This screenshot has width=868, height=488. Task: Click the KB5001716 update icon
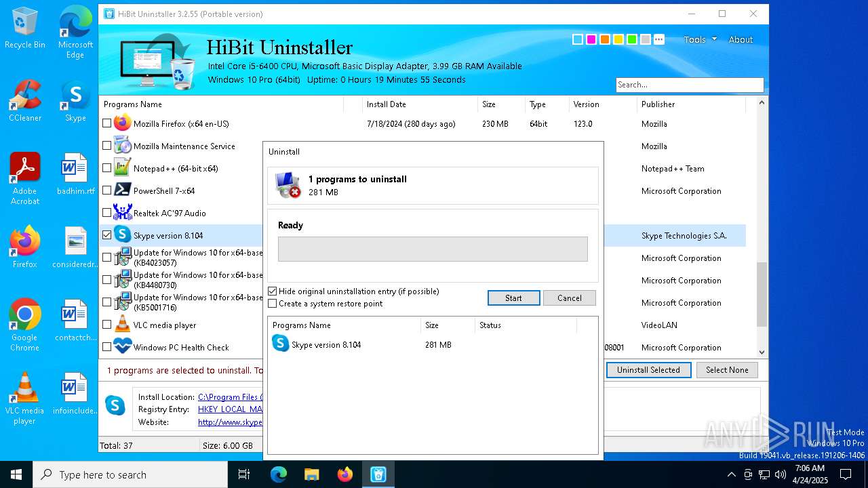pyautogui.click(x=122, y=302)
